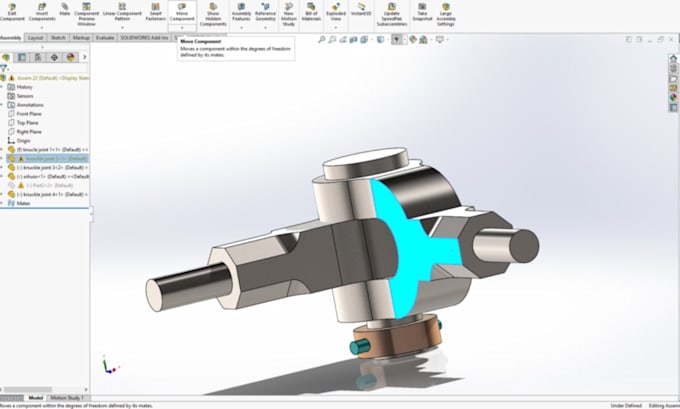The width and height of the screenshot is (680, 409).
Task: Click the Smart Fasteners tool
Action: pyautogui.click(x=156, y=12)
